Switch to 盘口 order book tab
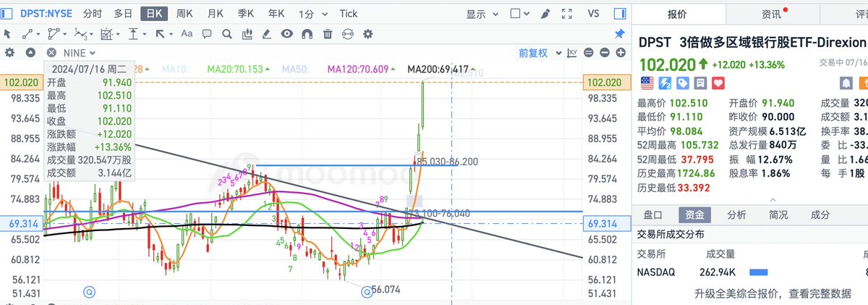 click(x=652, y=214)
